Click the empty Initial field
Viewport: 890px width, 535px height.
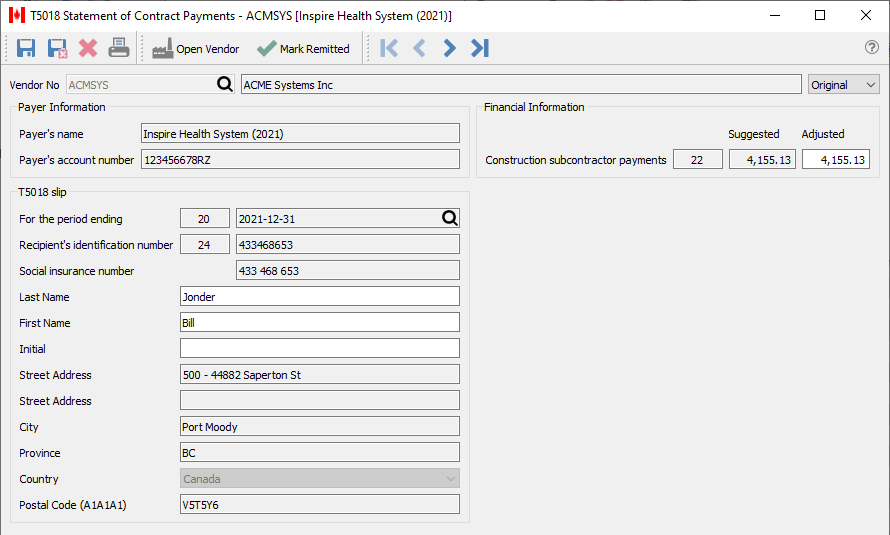(320, 348)
